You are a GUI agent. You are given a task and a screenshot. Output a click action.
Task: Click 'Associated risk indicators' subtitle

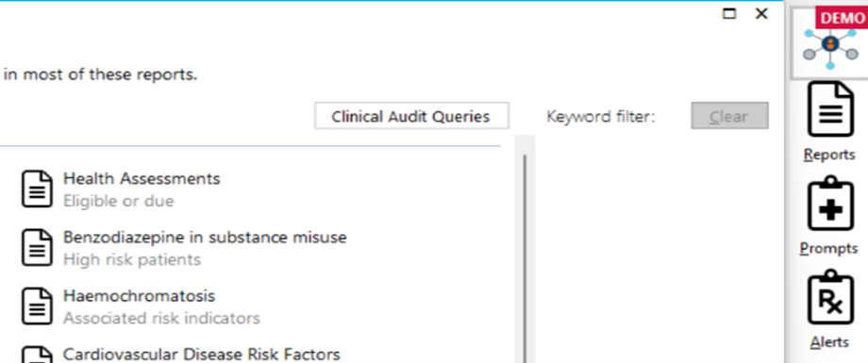161,319
